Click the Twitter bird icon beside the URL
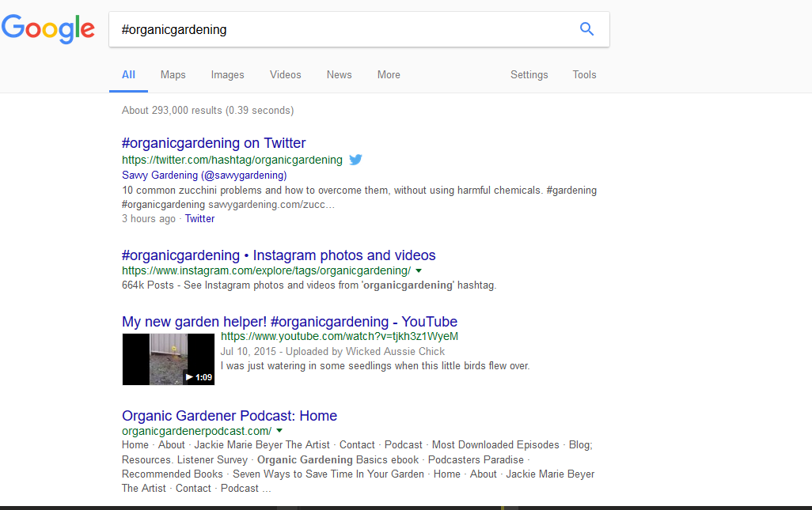The image size is (812, 510). 356,160
